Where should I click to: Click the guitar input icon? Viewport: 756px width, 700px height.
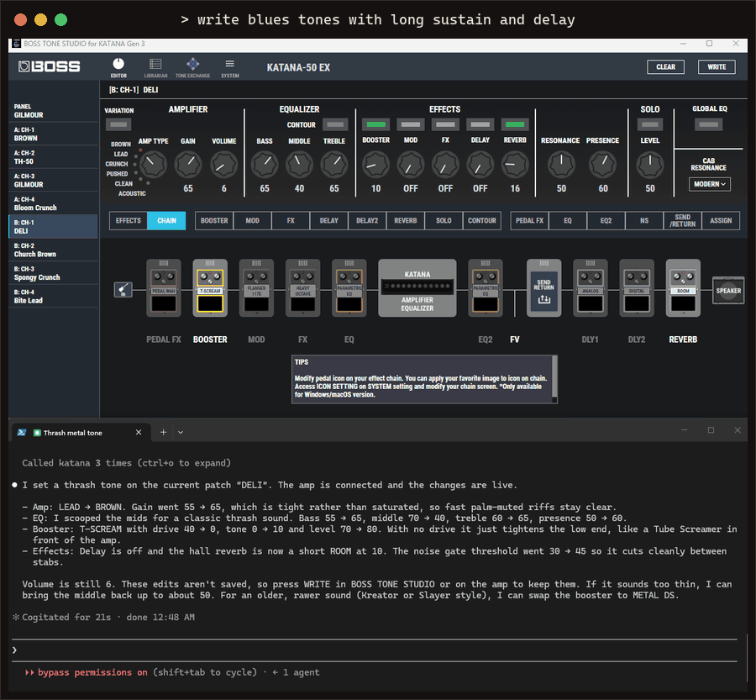123,289
